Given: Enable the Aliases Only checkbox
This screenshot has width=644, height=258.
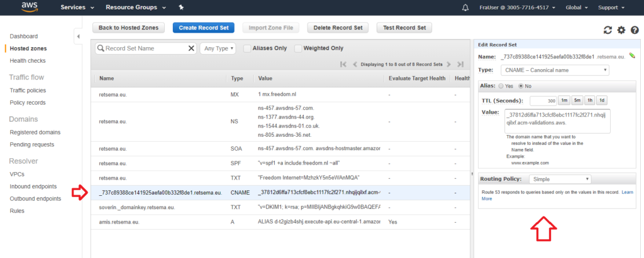Looking at the screenshot, I should pos(247,48).
